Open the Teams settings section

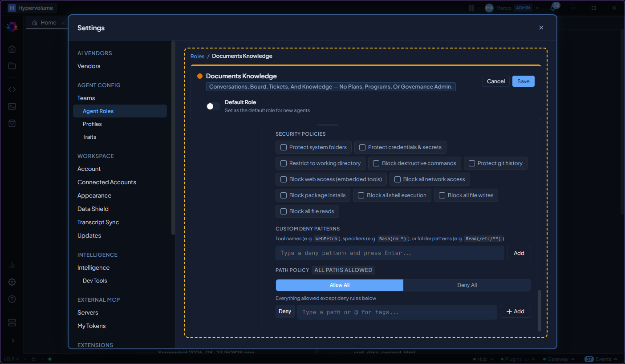[x=86, y=98]
